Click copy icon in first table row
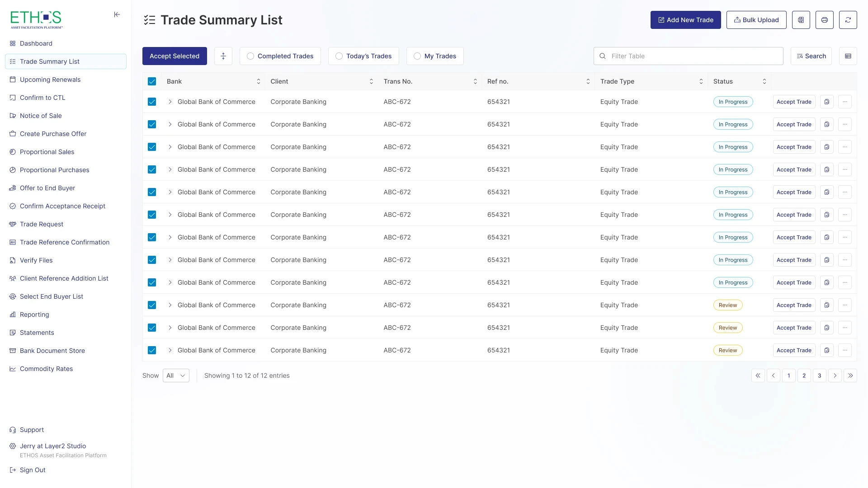 pyautogui.click(x=826, y=102)
